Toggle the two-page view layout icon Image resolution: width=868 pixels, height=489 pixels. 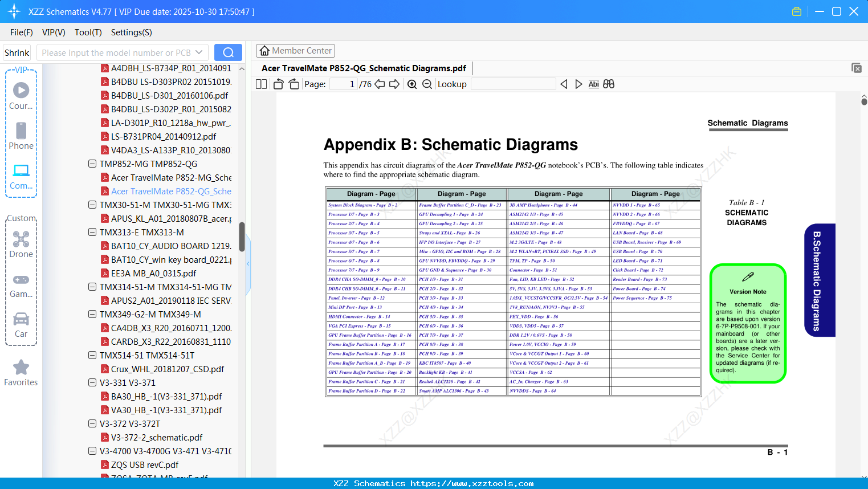[262, 84]
